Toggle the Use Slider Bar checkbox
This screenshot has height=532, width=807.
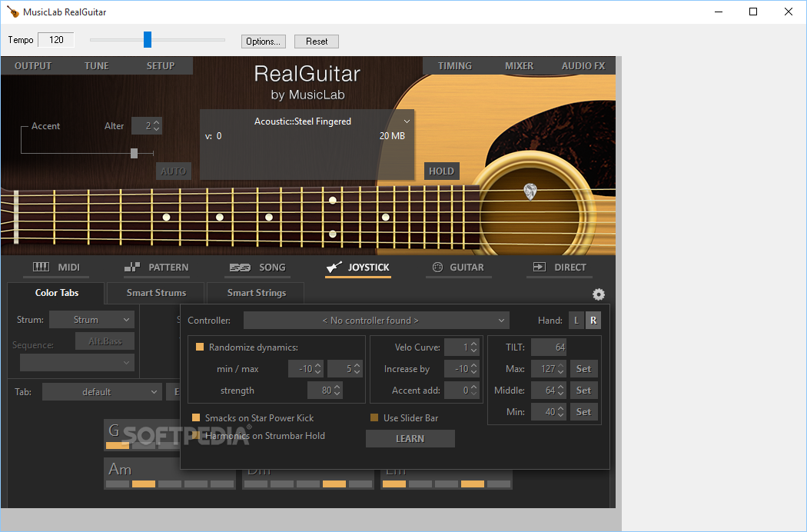[x=374, y=417]
